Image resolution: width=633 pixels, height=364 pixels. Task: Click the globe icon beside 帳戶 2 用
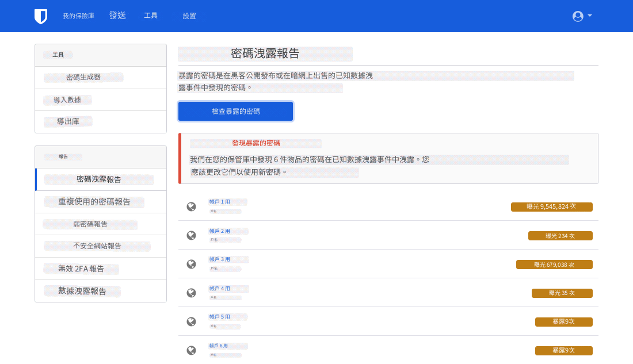pos(191,235)
